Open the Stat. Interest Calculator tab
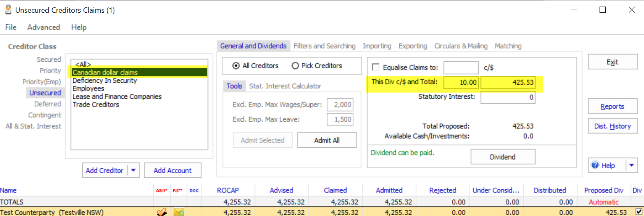The image size is (644, 216). click(285, 86)
